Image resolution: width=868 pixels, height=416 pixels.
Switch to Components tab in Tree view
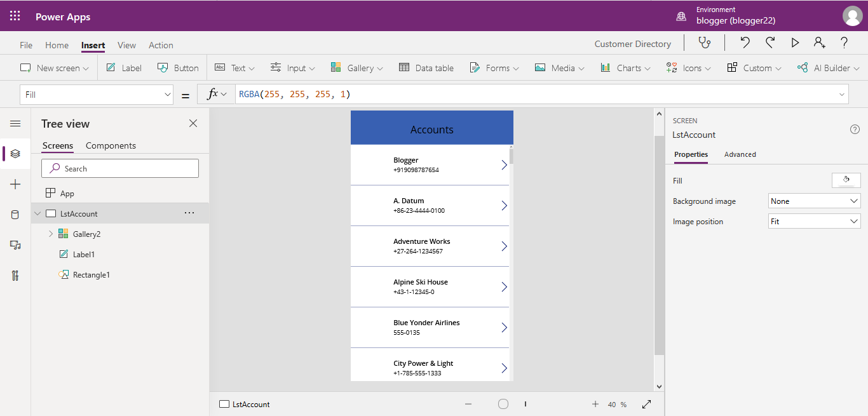pos(111,145)
